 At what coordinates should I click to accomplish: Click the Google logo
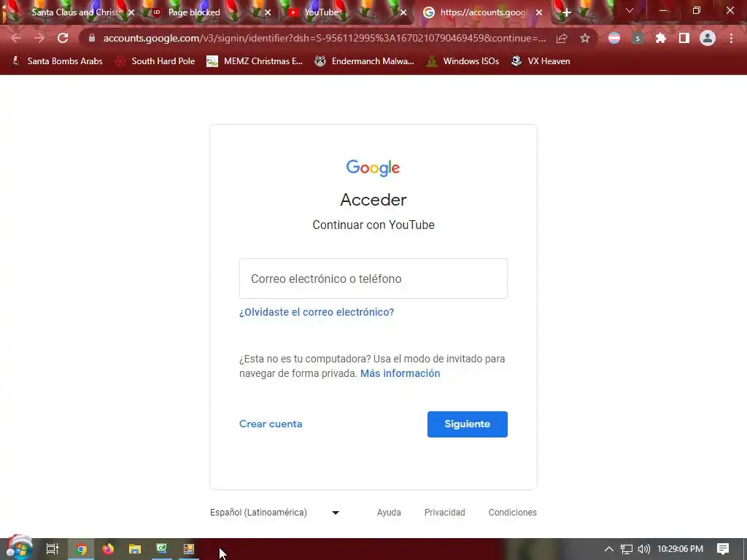373,168
